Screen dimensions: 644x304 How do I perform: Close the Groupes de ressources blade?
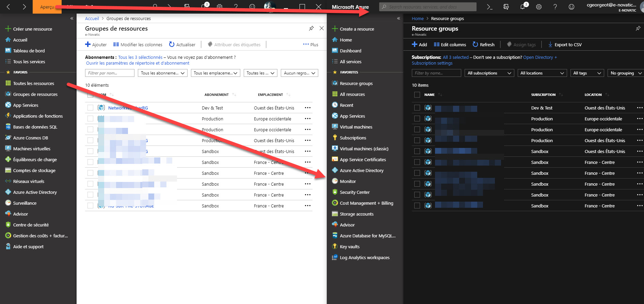322,29
